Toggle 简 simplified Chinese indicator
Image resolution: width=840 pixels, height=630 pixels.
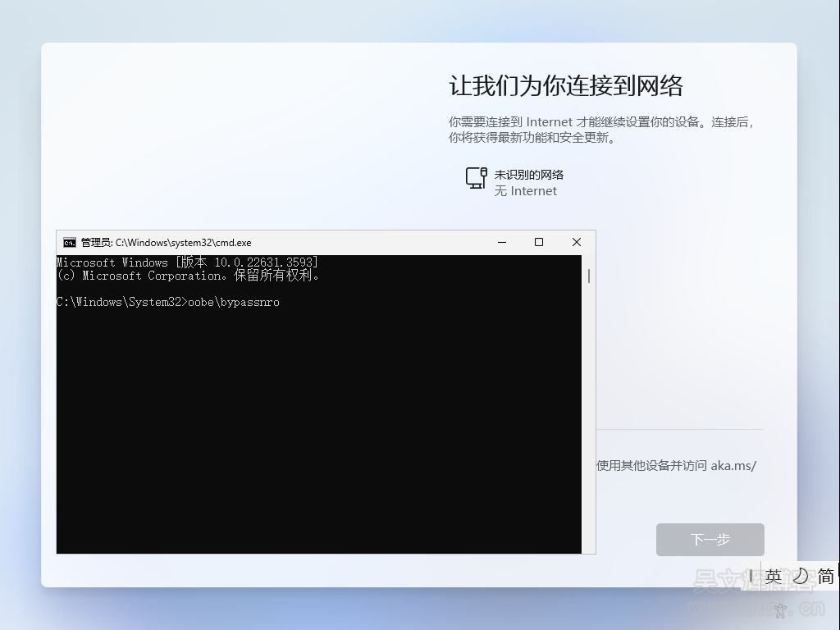[825, 576]
